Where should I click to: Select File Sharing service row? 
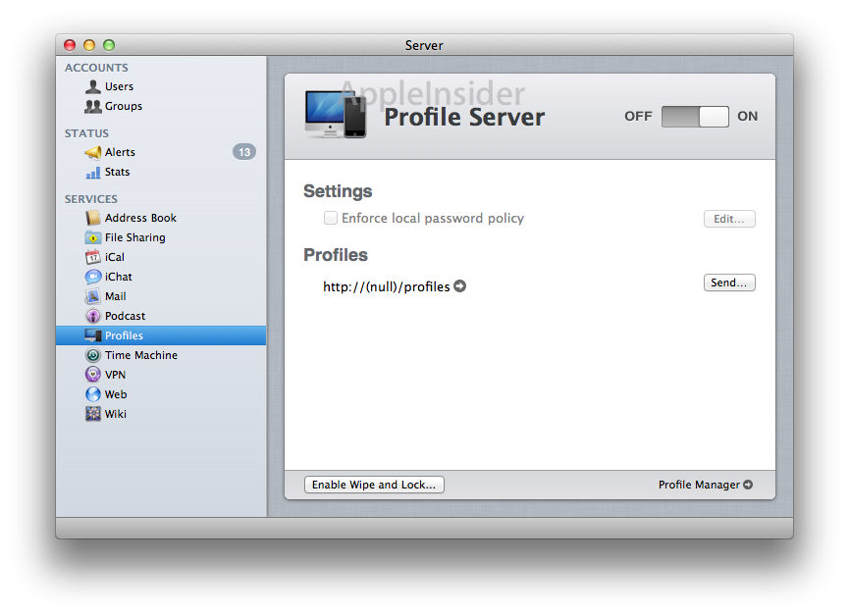(161, 237)
